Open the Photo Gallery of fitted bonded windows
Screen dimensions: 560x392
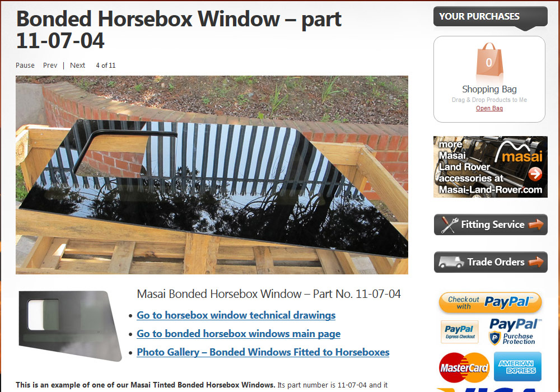point(263,352)
